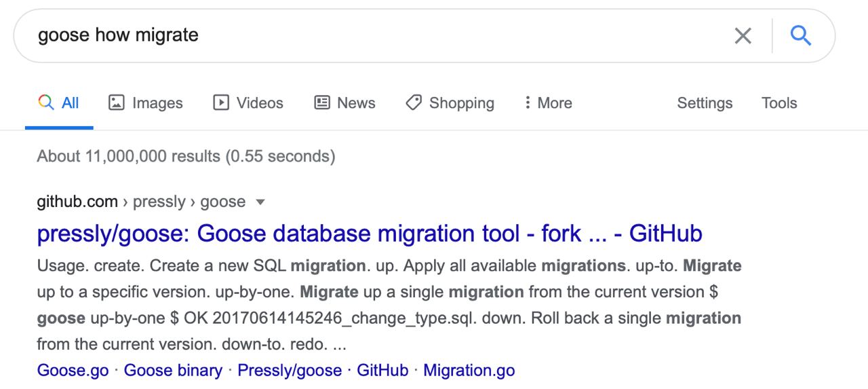The width and height of the screenshot is (868, 389).
Task: Click the Shopping tab tag icon
Action: (x=414, y=103)
